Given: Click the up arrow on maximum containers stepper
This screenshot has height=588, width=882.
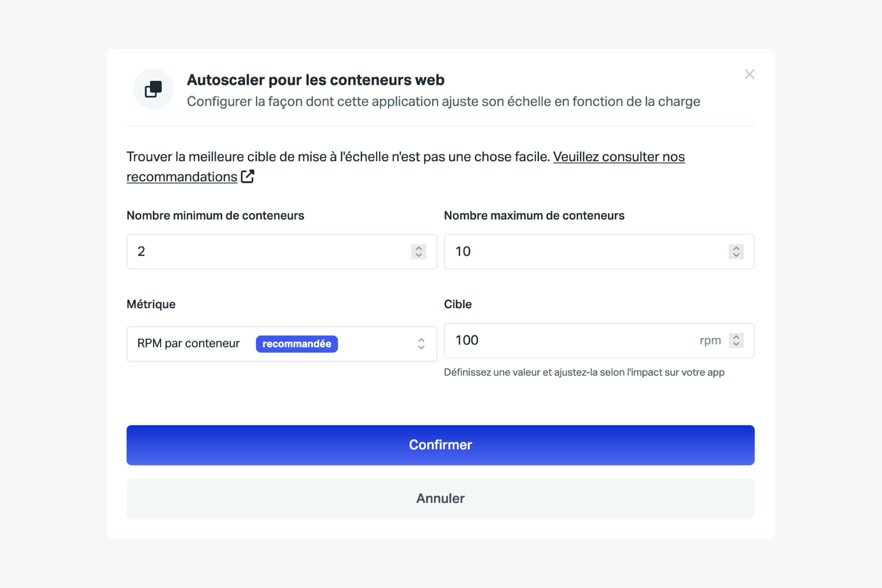Looking at the screenshot, I should coord(735,248).
